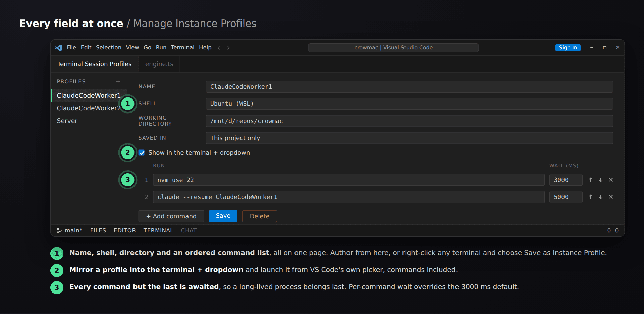Go back with the left navigation arrow

pyautogui.click(x=219, y=48)
